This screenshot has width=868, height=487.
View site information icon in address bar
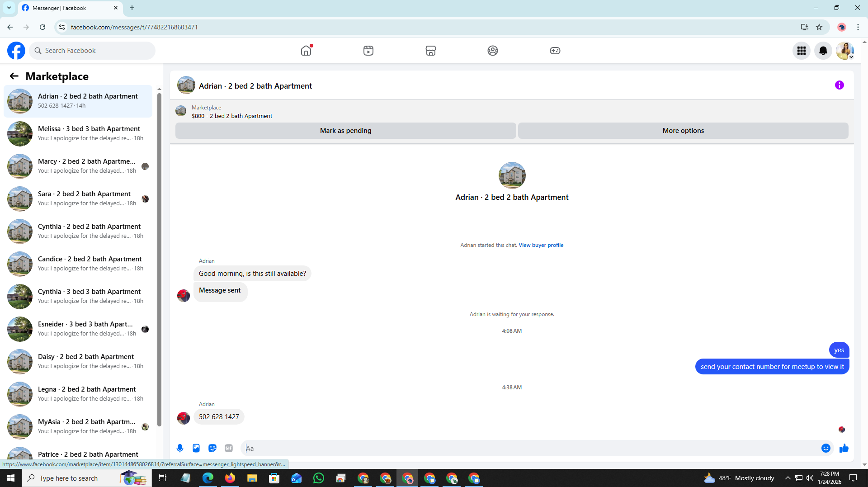pos(62,27)
